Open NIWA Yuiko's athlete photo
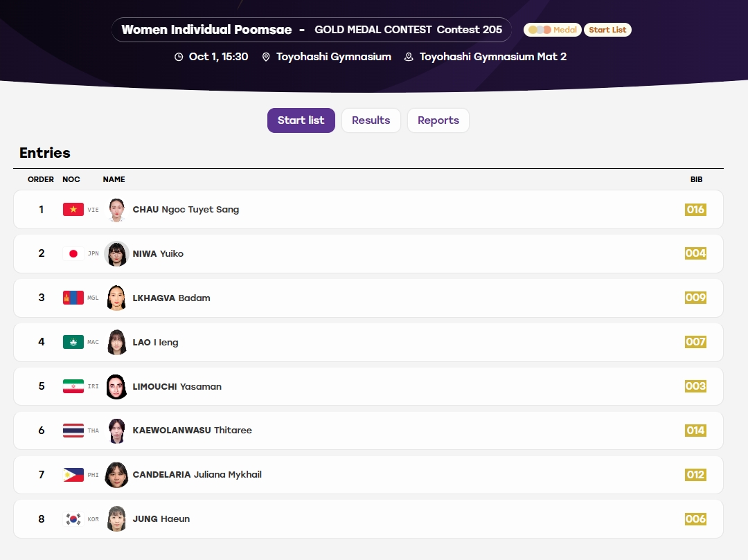The height and width of the screenshot is (560, 748). click(116, 253)
